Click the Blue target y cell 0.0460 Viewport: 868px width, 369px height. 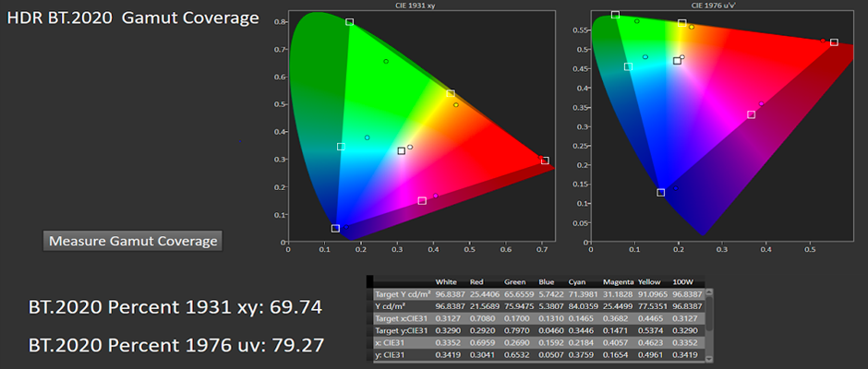(550, 331)
